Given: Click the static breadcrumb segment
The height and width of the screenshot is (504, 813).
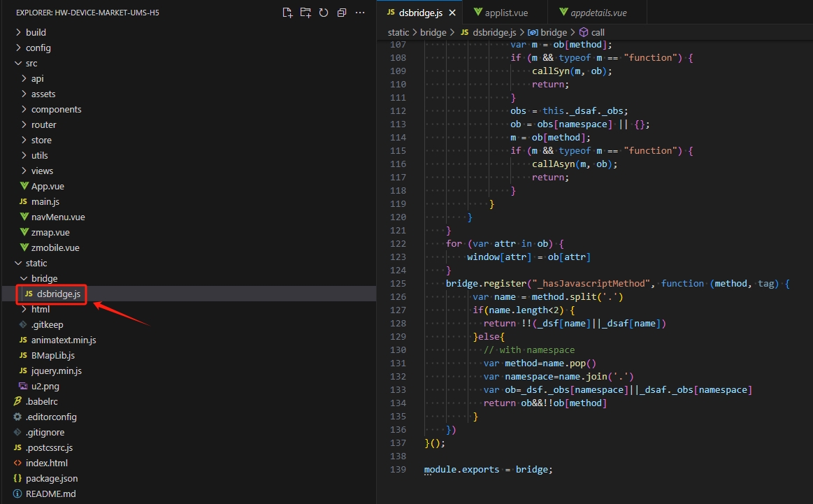Looking at the screenshot, I should coord(398,32).
